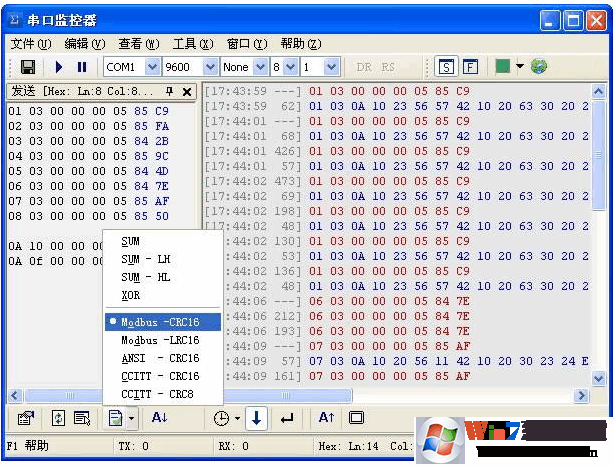
Task: Expand the color swatch dropdown arrow
Action: pyautogui.click(x=520, y=66)
